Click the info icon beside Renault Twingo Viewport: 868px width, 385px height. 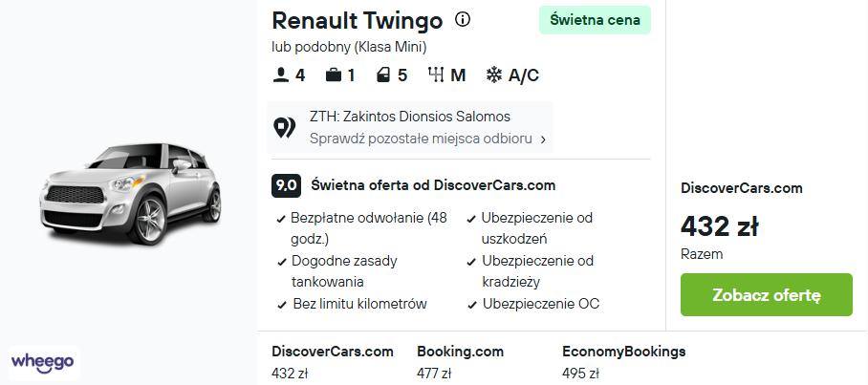[463, 20]
